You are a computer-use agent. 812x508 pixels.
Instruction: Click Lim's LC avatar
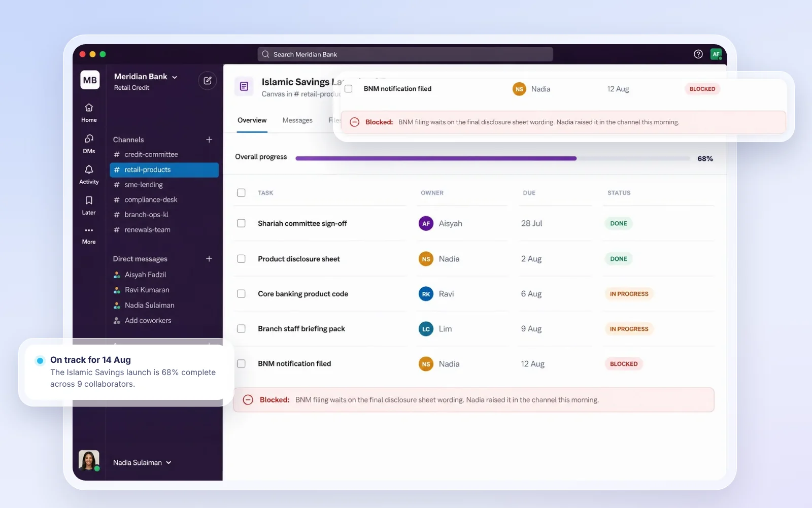[x=426, y=329]
